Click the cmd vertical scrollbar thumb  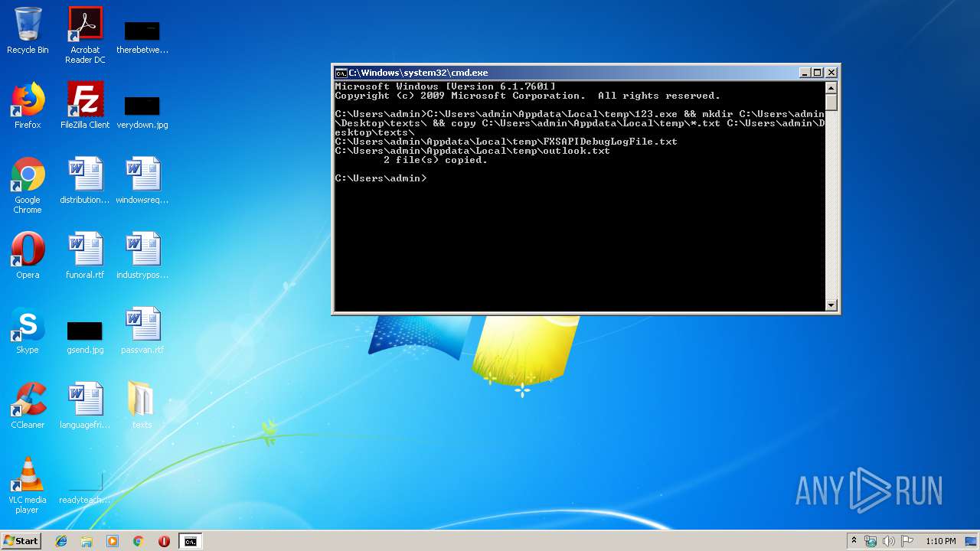[x=831, y=102]
